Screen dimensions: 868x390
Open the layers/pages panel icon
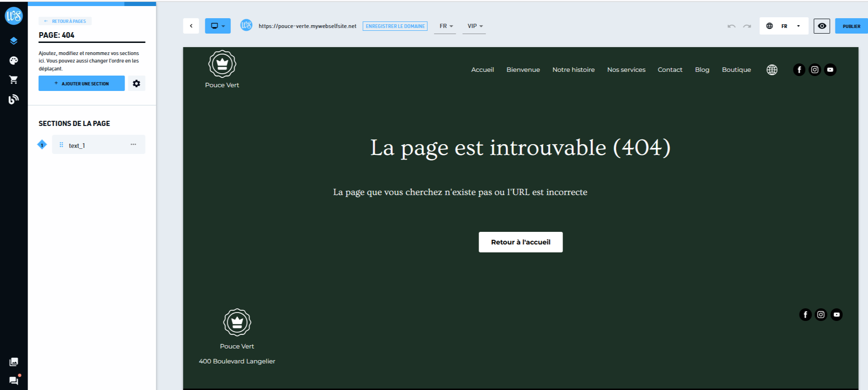tap(14, 41)
